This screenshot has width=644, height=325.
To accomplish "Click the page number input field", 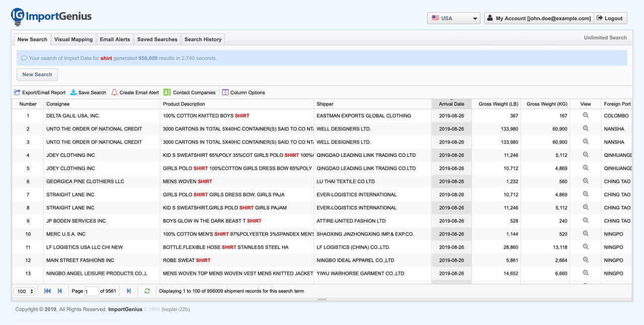I will coord(92,291).
